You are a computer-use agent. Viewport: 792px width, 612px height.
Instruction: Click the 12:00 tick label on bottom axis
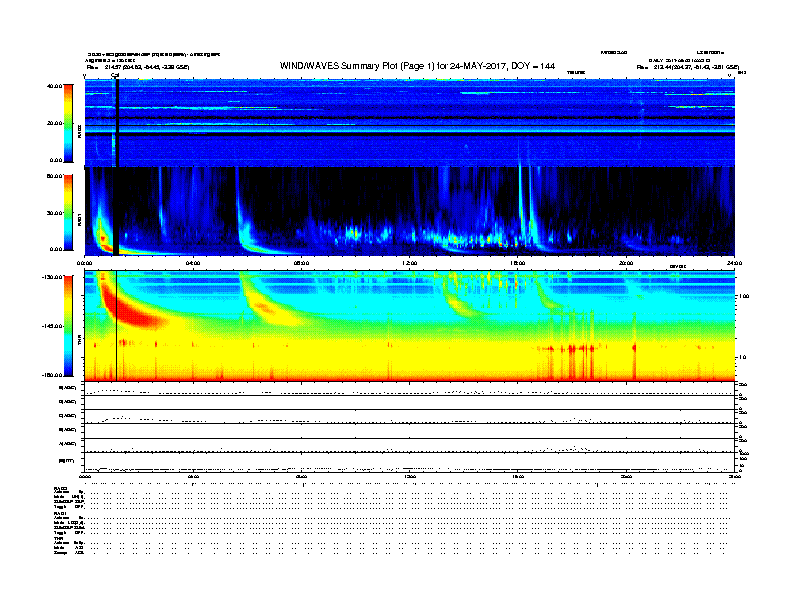click(x=410, y=477)
